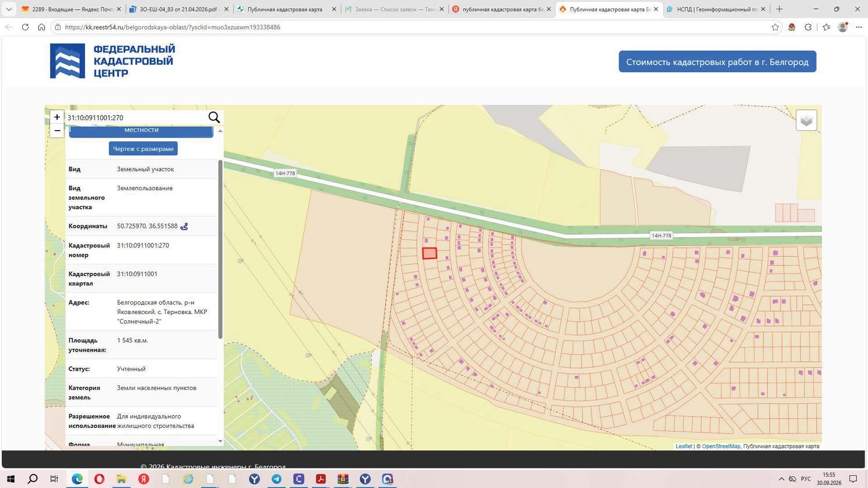Reload the page in the browser toolbar
Screen dimensions: 868x488
pos(25,27)
